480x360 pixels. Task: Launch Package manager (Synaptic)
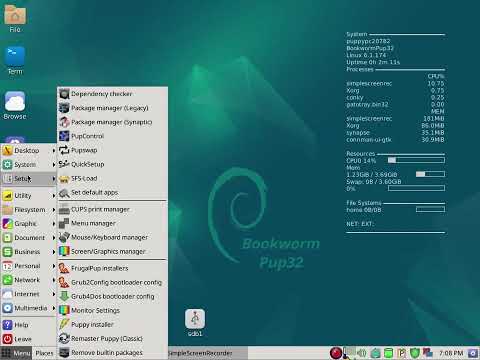112,122
